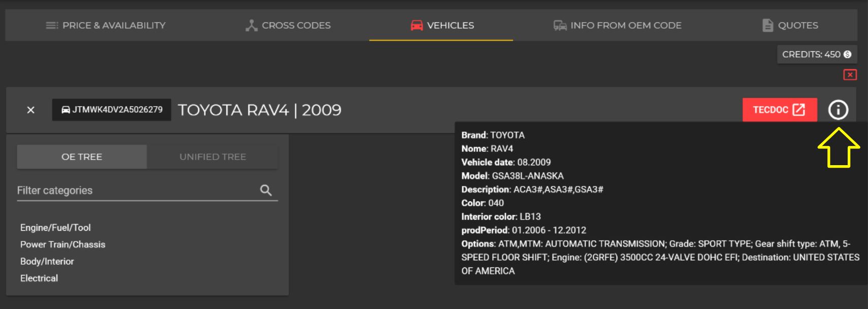Switch to the Unified Tree view

pyautogui.click(x=213, y=157)
